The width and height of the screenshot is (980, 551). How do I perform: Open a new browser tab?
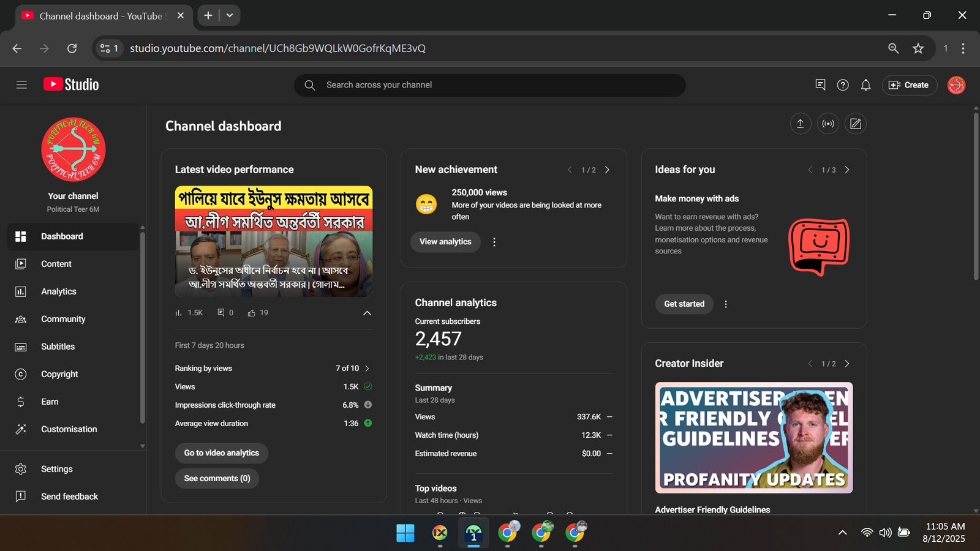click(x=208, y=15)
